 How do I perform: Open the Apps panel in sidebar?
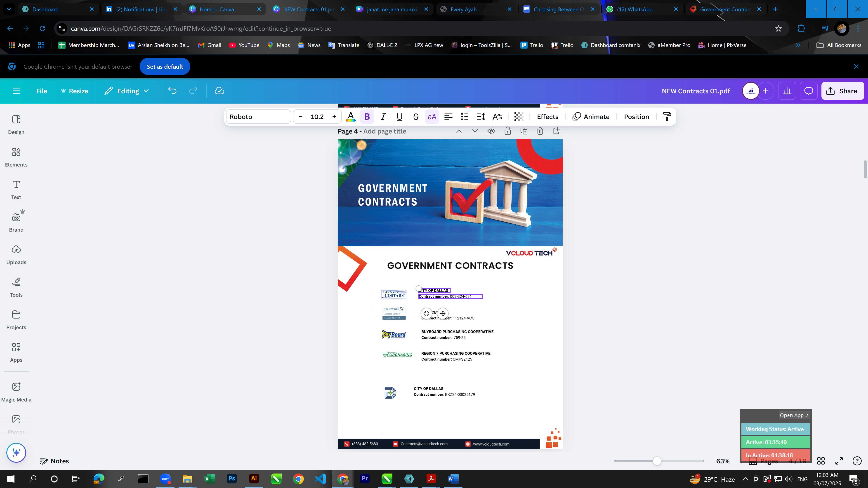(x=16, y=353)
